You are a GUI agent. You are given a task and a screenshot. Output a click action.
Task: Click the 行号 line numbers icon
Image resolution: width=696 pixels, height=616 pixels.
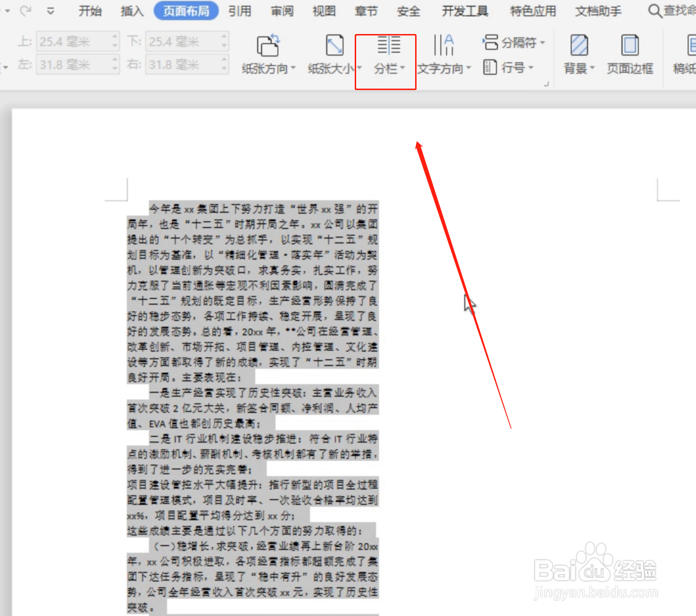[x=490, y=67]
